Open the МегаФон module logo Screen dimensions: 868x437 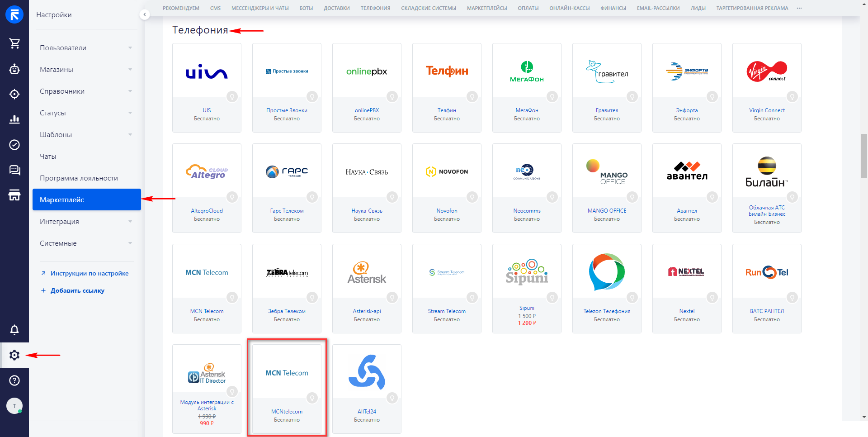click(527, 71)
